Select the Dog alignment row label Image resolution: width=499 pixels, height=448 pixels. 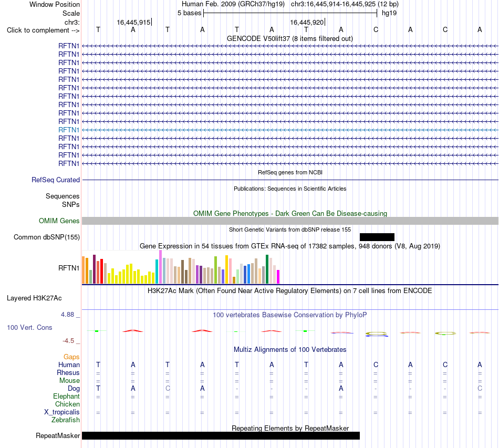[x=74, y=389]
